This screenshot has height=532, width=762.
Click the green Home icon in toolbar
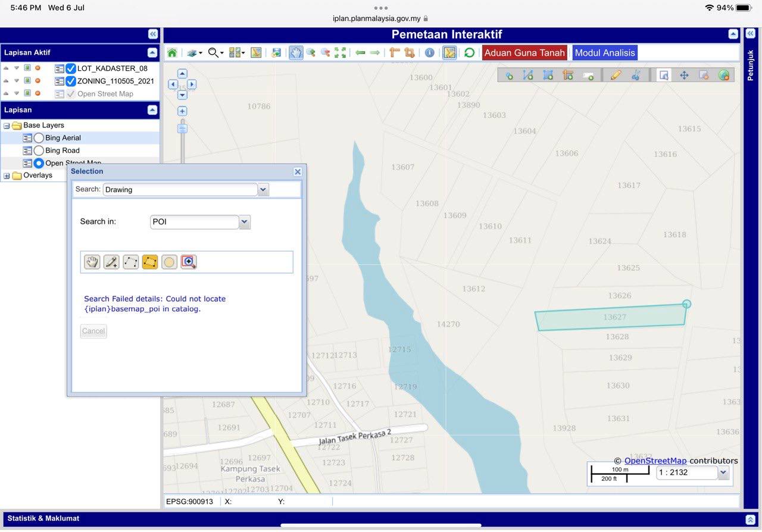172,53
